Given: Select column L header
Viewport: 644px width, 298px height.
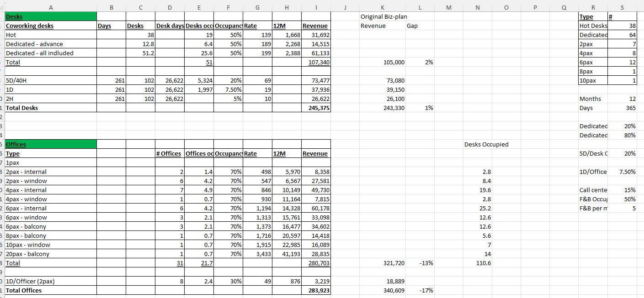Looking at the screenshot, I should (420, 7).
